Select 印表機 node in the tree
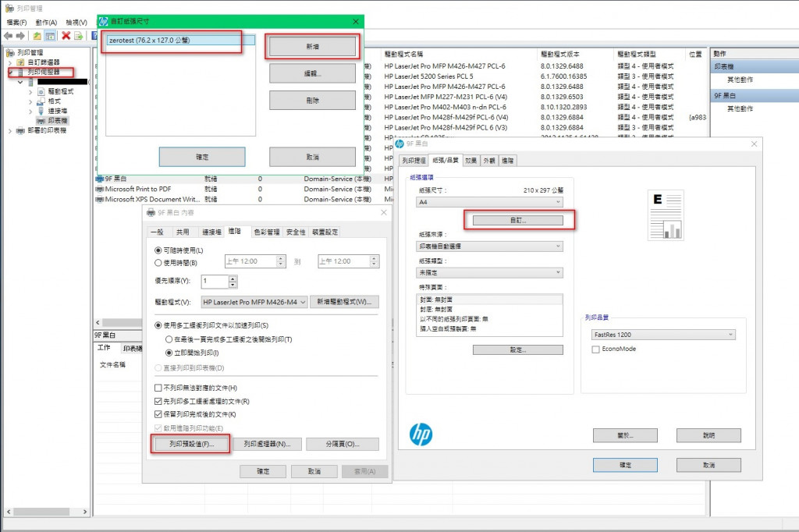799x532 pixels. coord(52,121)
